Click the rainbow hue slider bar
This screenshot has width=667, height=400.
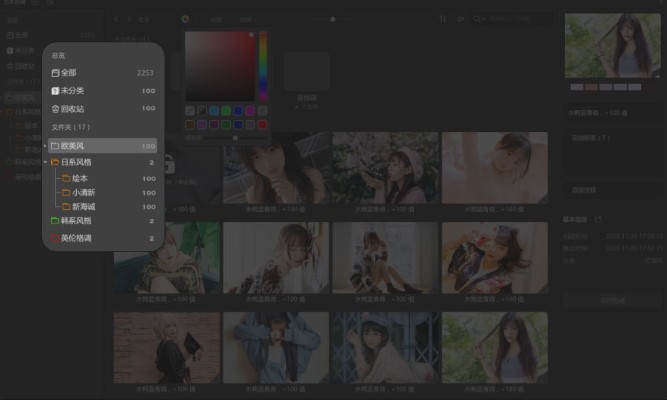(x=263, y=65)
